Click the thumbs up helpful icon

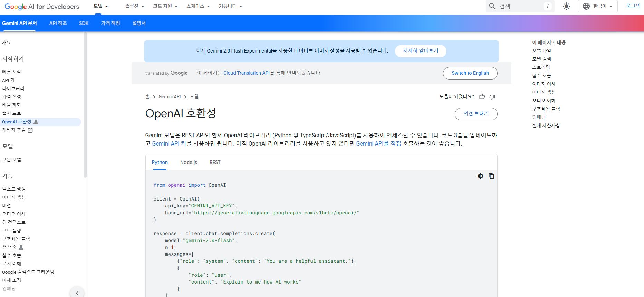482,97
